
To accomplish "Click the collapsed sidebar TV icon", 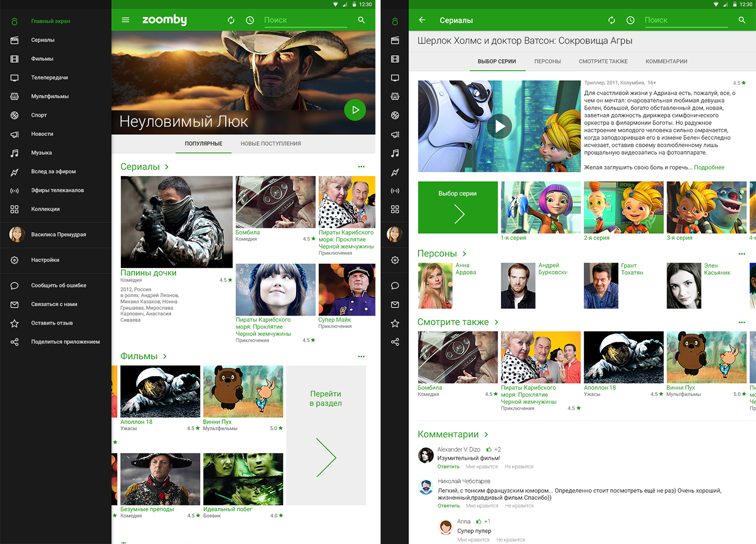I will click(395, 78).
